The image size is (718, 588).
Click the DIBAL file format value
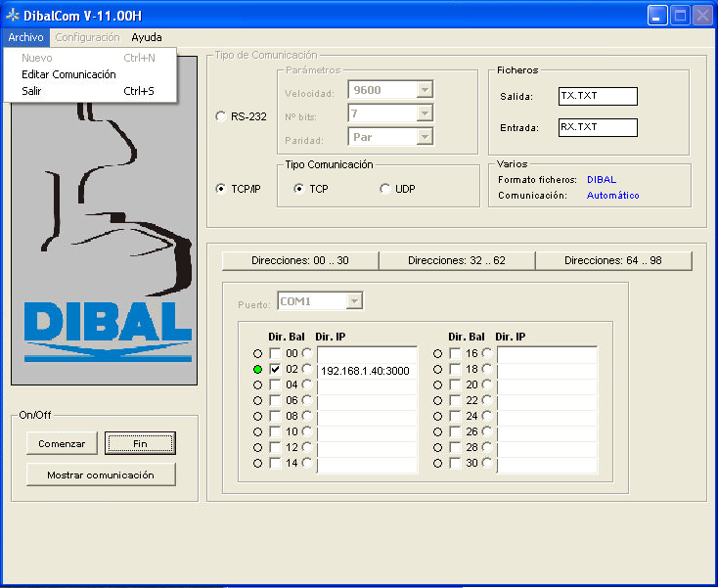[x=602, y=179]
